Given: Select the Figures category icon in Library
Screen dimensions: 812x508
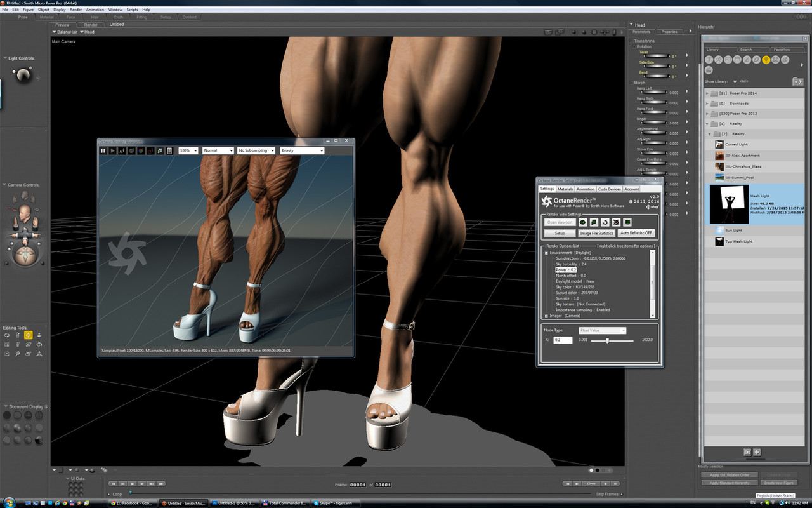Looking at the screenshot, I should (x=709, y=60).
